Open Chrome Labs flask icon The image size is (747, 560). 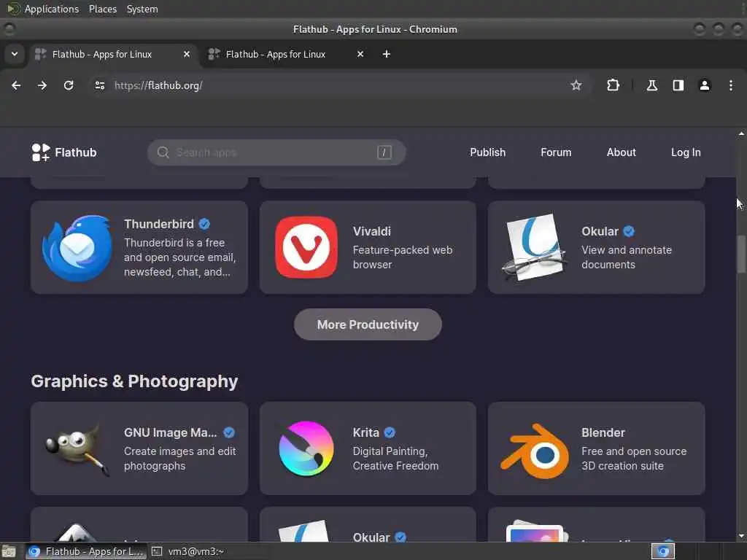[651, 85]
